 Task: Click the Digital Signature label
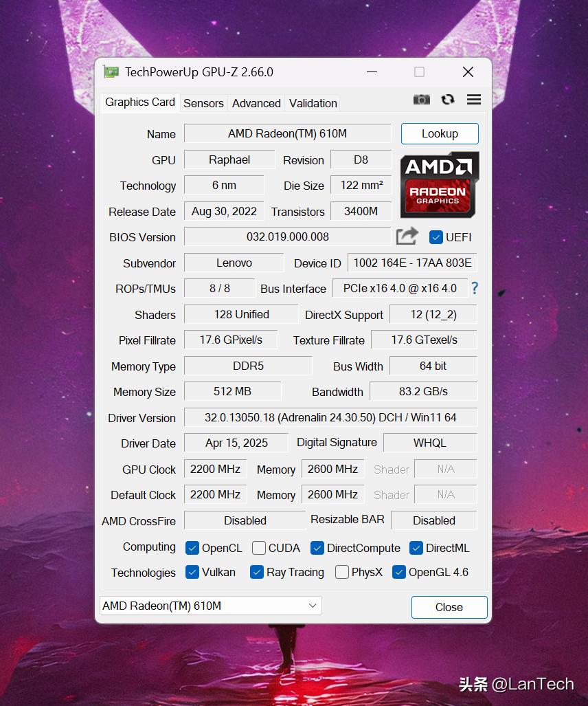(x=337, y=443)
